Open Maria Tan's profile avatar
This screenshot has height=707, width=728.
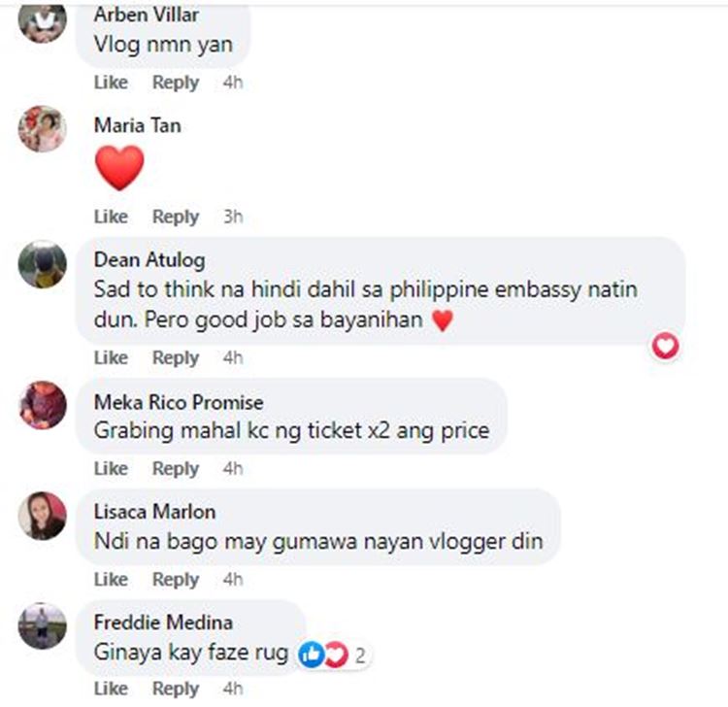[43, 129]
